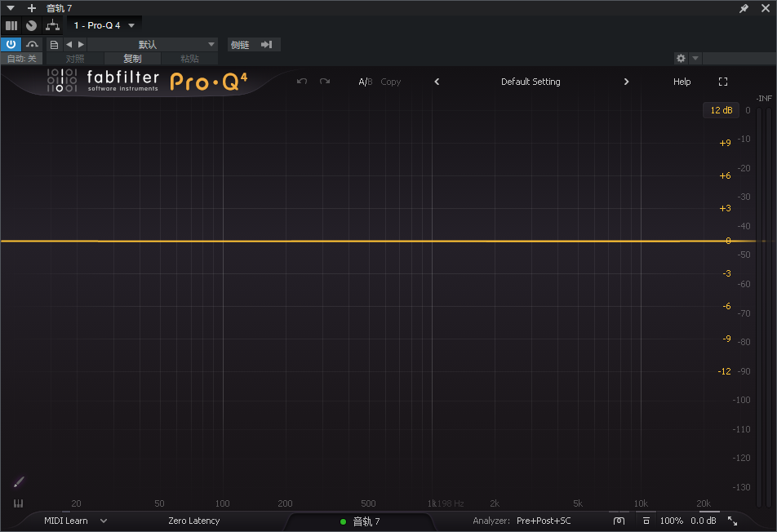Toggle full screen mode icon

point(723,82)
